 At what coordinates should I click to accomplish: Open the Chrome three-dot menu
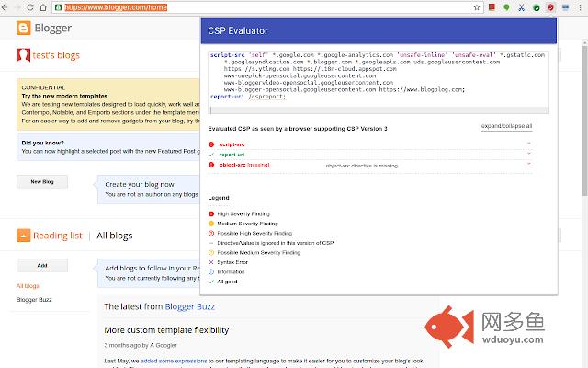click(x=580, y=7)
